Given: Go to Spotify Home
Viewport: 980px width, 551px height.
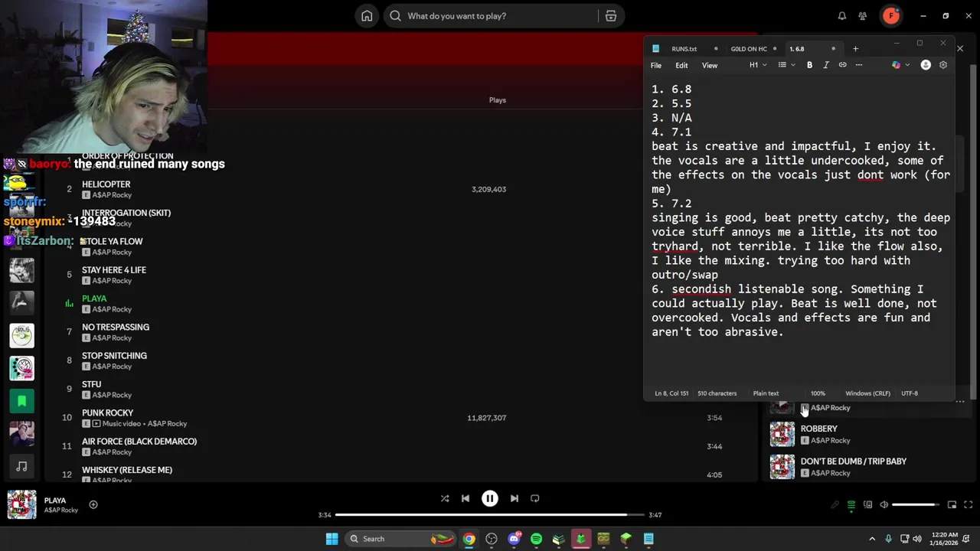Looking at the screenshot, I should click(x=367, y=15).
